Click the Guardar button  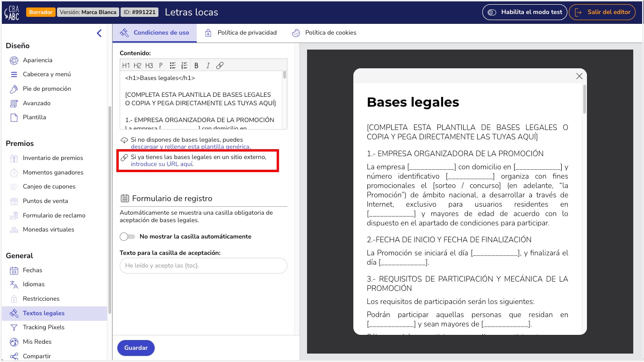pos(136,348)
